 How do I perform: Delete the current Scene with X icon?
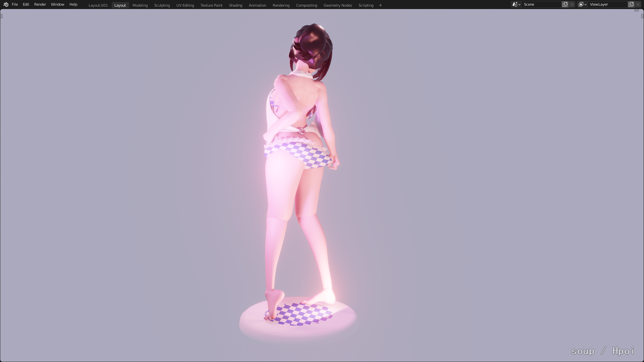coord(572,4)
